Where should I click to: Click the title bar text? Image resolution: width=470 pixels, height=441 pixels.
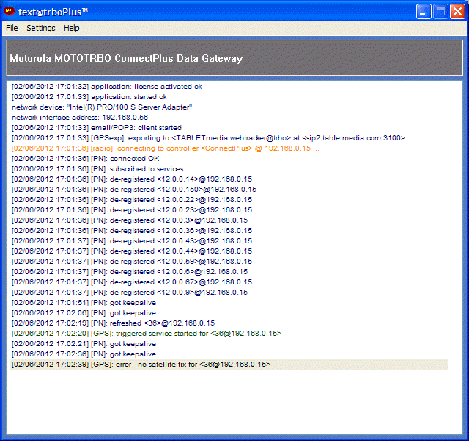click(x=53, y=12)
